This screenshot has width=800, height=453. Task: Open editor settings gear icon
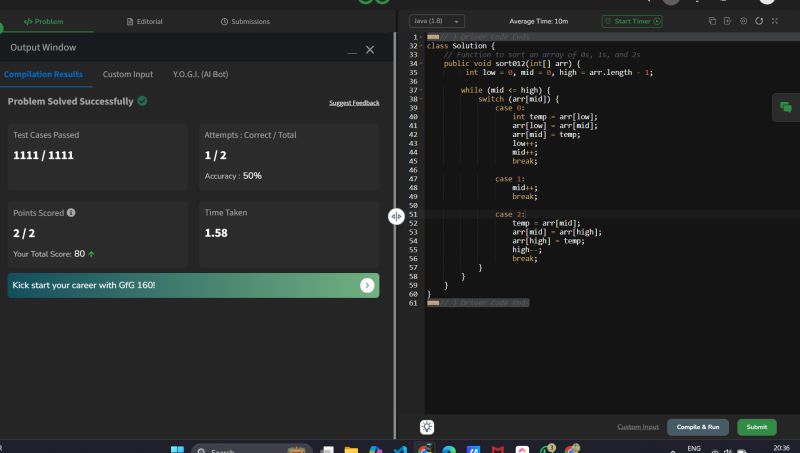[743, 21]
